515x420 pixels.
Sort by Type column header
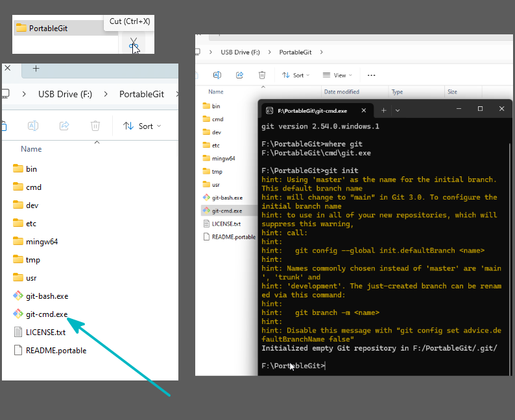click(x=397, y=92)
